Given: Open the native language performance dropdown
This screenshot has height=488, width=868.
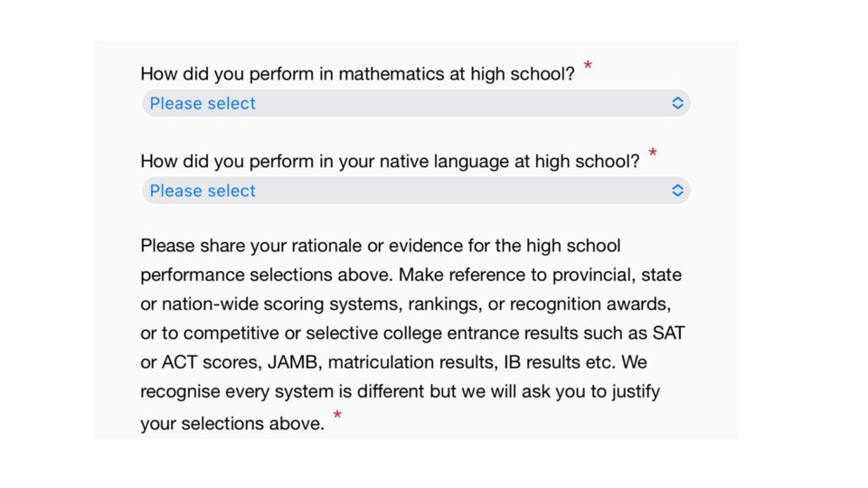Looking at the screenshot, I should coord(416,191).
